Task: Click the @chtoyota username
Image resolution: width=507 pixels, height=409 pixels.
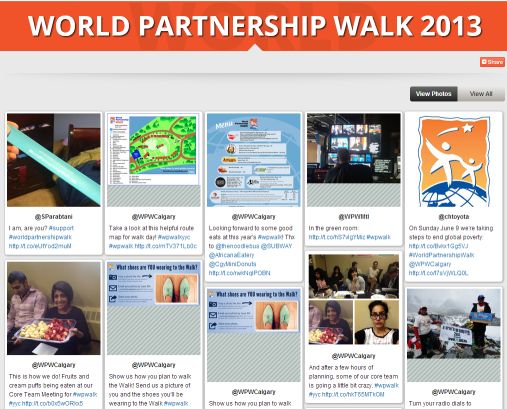Action: coord(454,217)
